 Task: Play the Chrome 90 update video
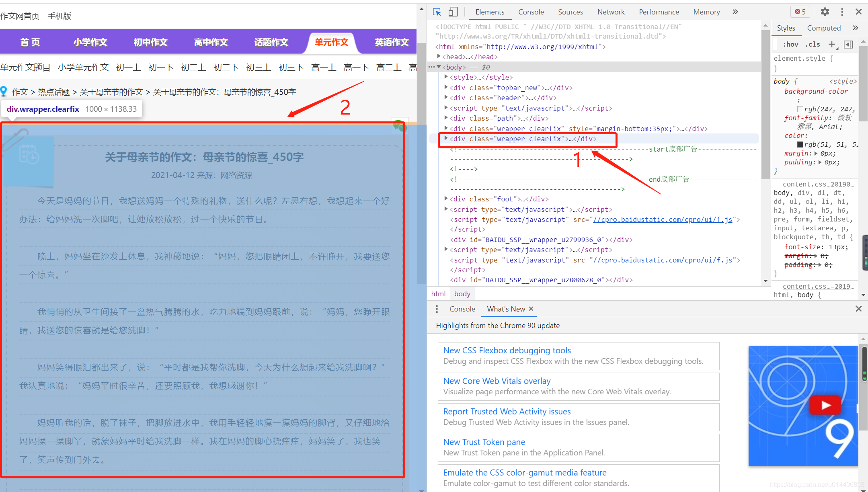pos(825,405)
